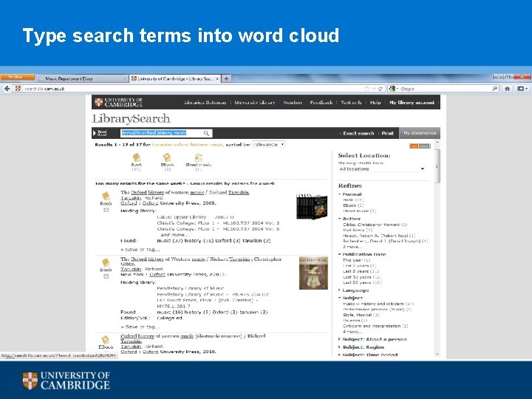This screenshot has height=399, width=532.
Task: Open the University Library menu link
Action: click(255, 103)
